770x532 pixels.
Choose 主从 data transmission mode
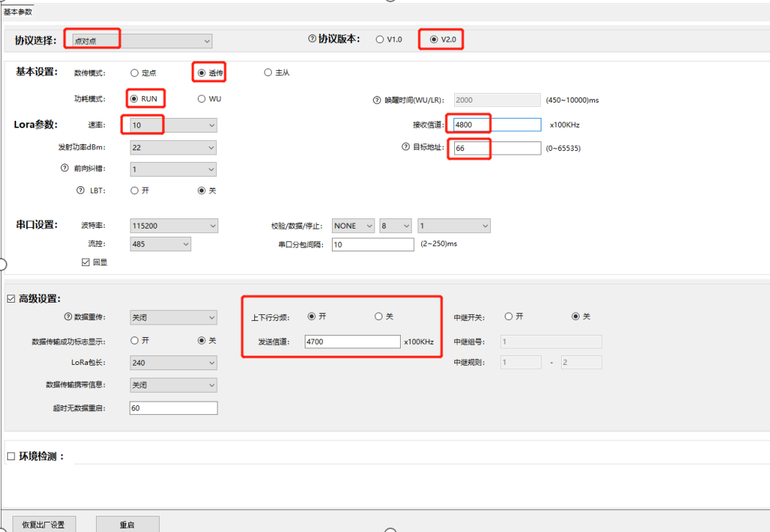click(268, 73)
